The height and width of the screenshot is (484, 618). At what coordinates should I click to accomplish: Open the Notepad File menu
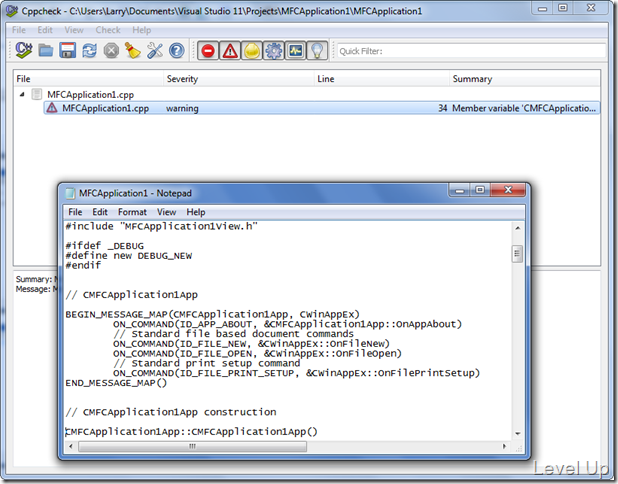(75, 212)
